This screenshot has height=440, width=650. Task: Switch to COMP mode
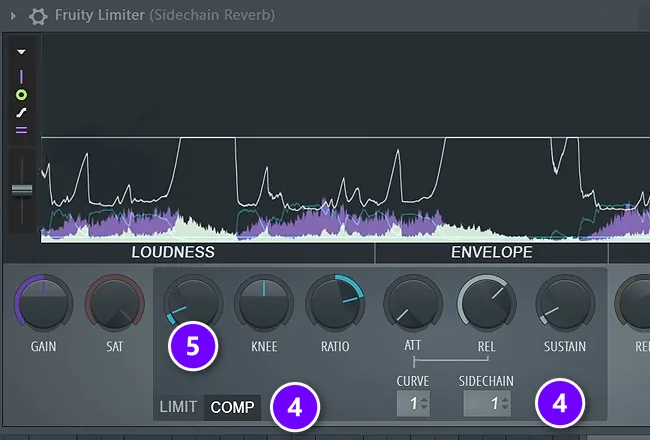click(x=232, y=407)
